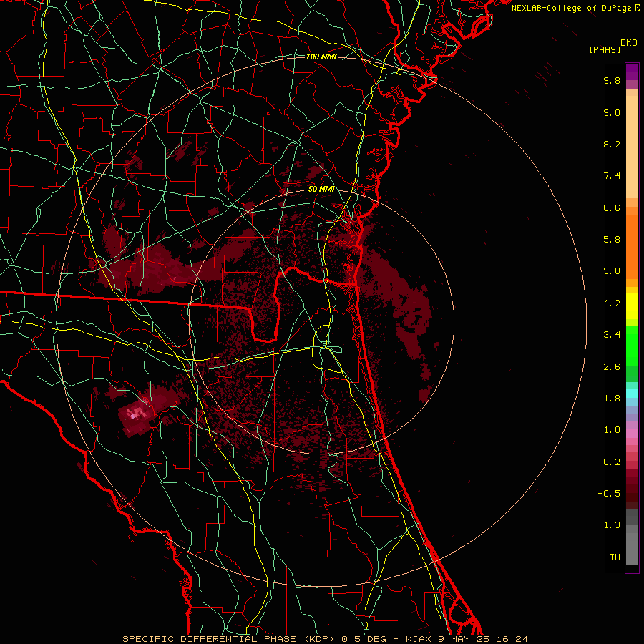Click the 1.0 value on the scale

pyautogui.click(x=612, y=430)
